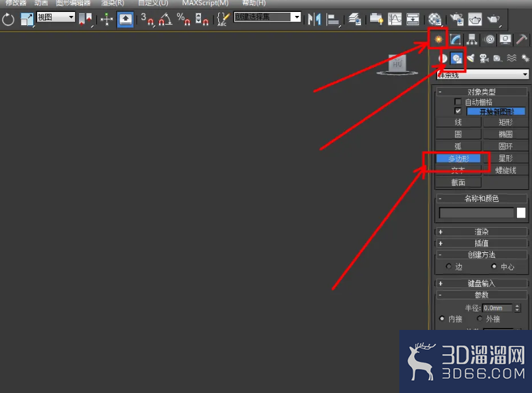
Task: Toggle the Percent Snap icon
Action: click(184, 19)
